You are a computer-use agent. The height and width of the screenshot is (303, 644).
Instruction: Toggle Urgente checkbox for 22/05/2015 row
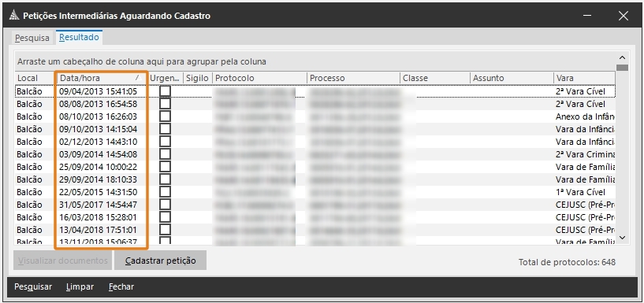click(165, 192)
